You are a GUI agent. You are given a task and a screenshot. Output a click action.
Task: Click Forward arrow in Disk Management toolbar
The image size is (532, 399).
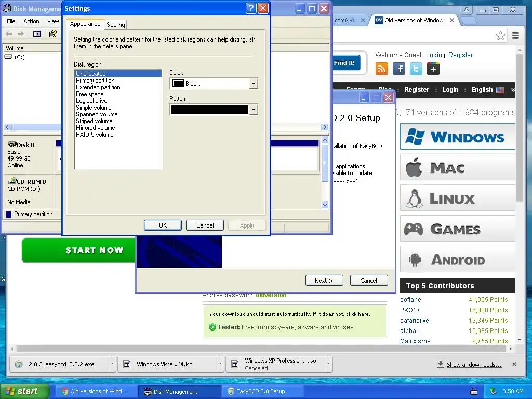coord(21,34)
